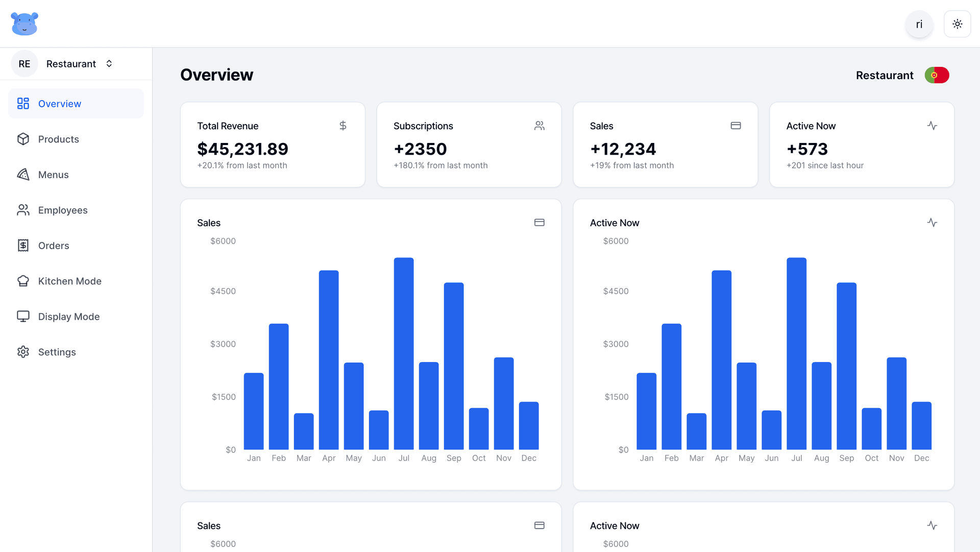
Task: Open Settings from sidebar
Action: pos(76,352)
